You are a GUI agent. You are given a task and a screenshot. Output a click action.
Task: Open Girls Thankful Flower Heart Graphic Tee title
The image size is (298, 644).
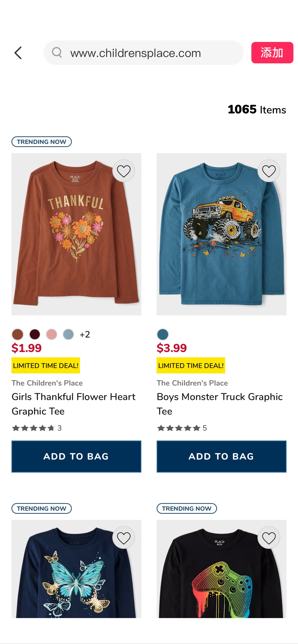tap(73, 404)
